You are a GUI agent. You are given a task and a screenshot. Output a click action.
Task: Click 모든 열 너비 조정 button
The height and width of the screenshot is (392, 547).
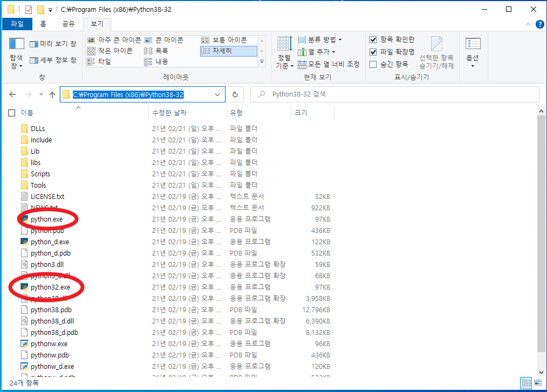pyautogui.click(x=329, y=64)
